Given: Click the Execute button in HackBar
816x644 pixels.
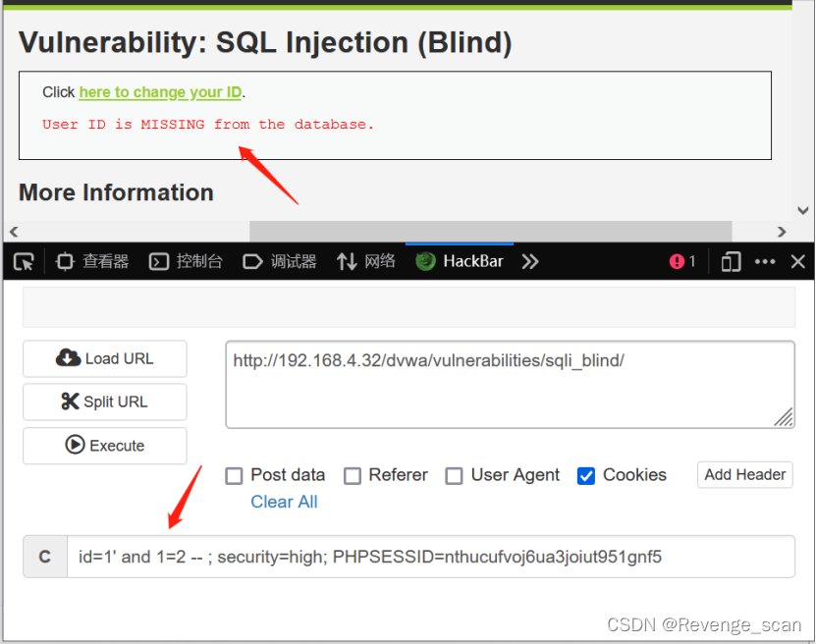Looking at the screenshot, I should click(104, 446).
